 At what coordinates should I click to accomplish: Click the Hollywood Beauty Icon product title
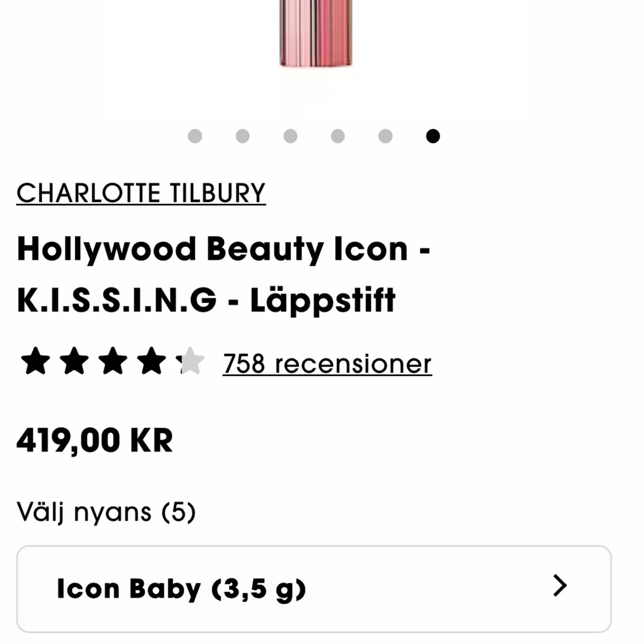[x=224, y=274]
